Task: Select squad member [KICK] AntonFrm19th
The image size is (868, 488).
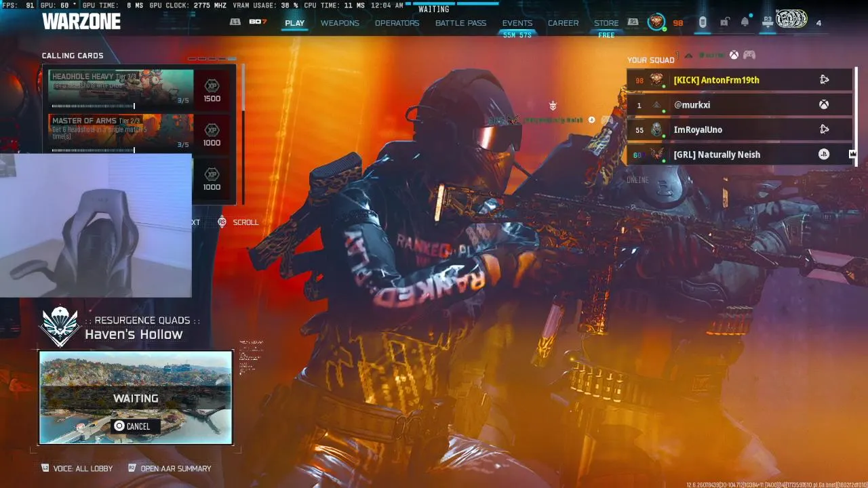Action: point(739,80)
